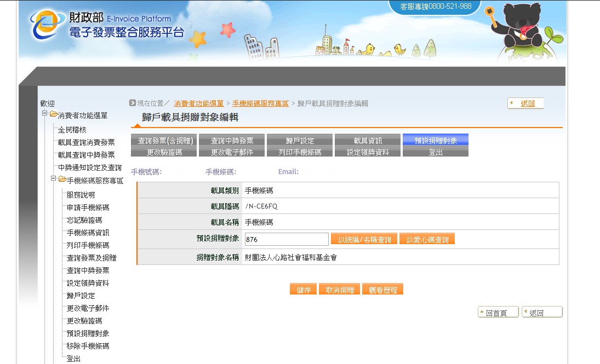The width and height of the screenshot is (600, 364).
Task: Switch to the 查詢中獎發票 tab
Action: [x=232, y=140]
